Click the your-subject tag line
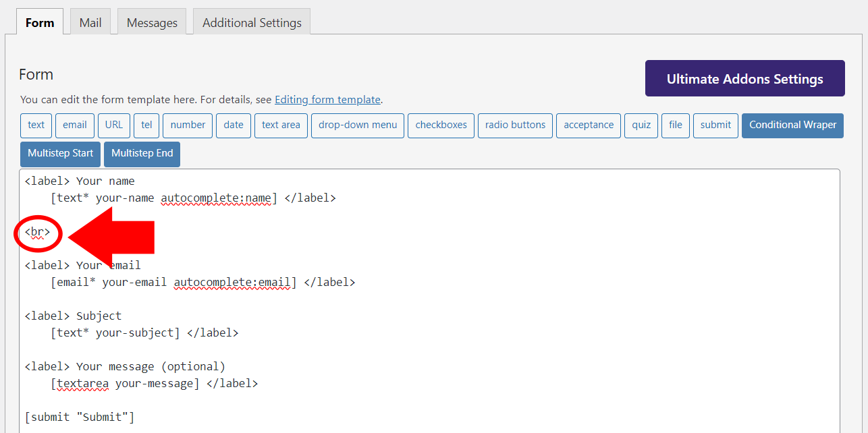 click(x=144, y=333)
